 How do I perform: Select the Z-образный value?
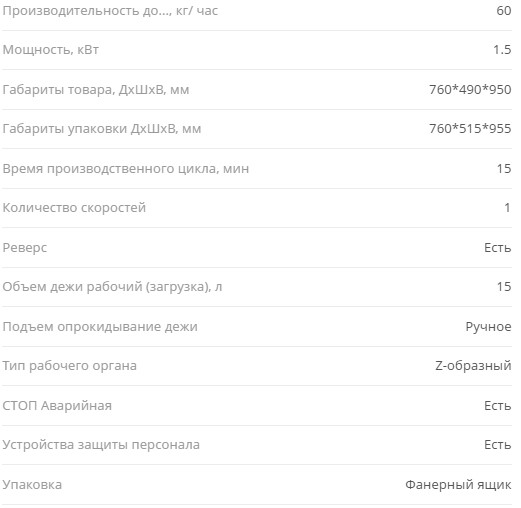point(473,366)
